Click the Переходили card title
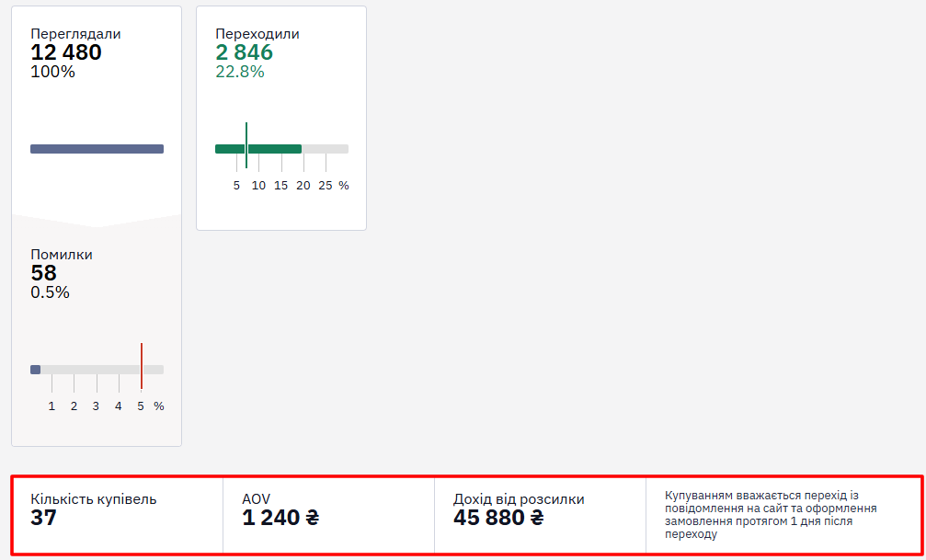Screen dimensions: 926x560 (257, 34)
